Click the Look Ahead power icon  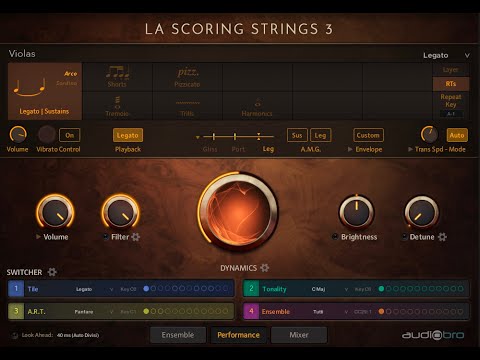tap(15, 335)
